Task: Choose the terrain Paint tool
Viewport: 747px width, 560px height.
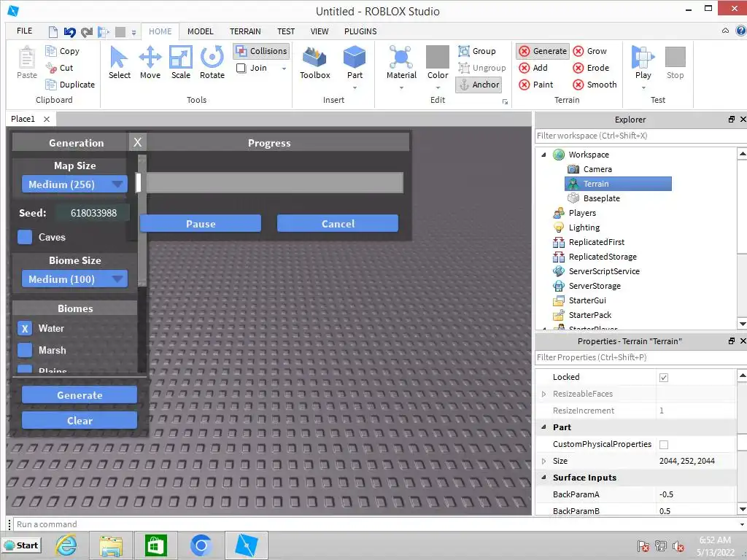Action: tap(536, 85)
